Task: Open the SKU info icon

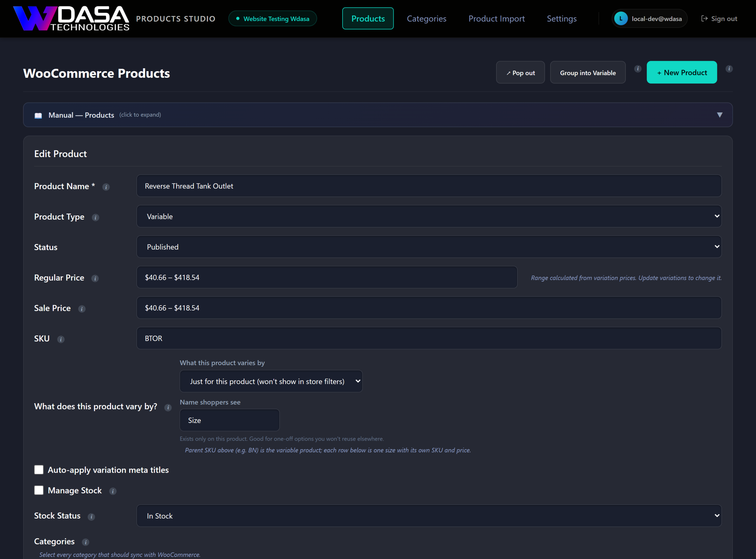Action: (61, 339)
